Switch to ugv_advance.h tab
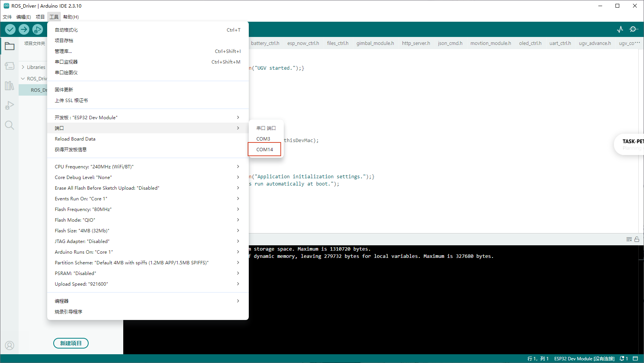Image resolution: width=644 pixels, height=363 pixels. (x=595, y=43)
